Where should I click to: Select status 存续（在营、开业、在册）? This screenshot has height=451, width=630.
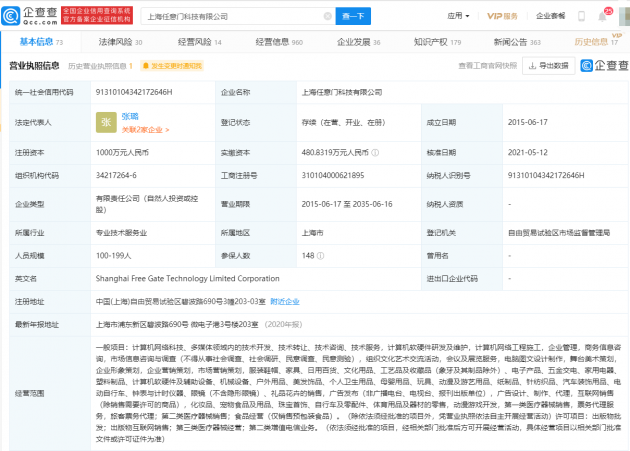344,122
